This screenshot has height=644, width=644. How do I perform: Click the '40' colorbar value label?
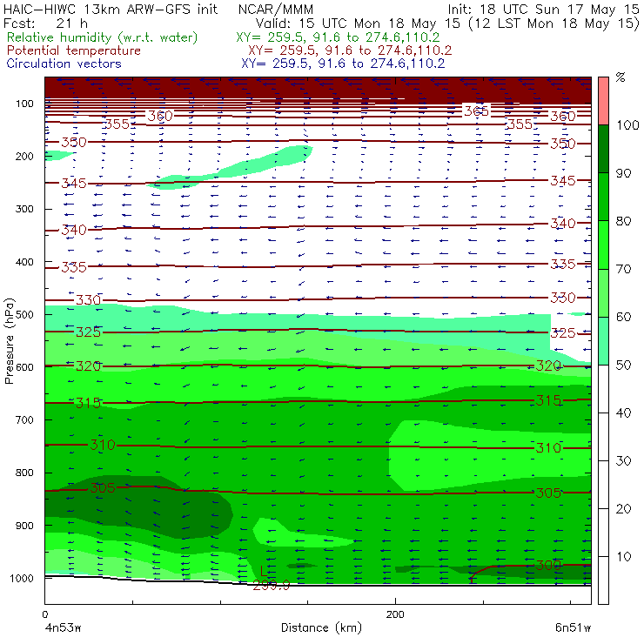623,413
